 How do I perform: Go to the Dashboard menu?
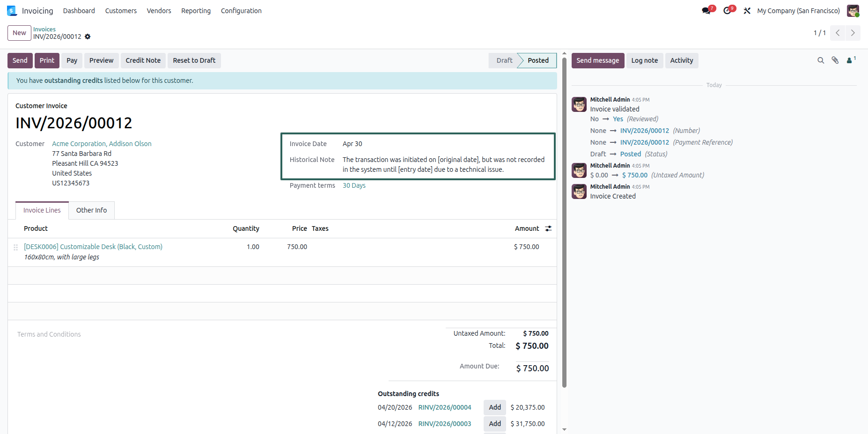coord(79,11)
